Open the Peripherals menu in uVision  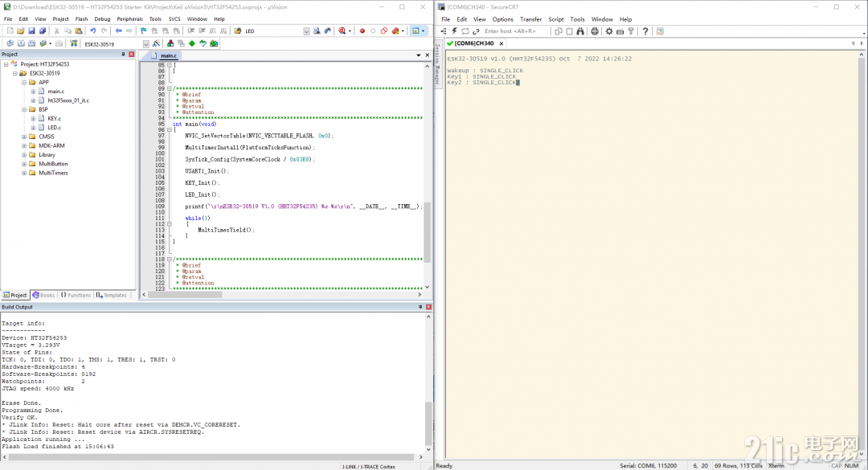pyautogui.click(x=129, y=18)
